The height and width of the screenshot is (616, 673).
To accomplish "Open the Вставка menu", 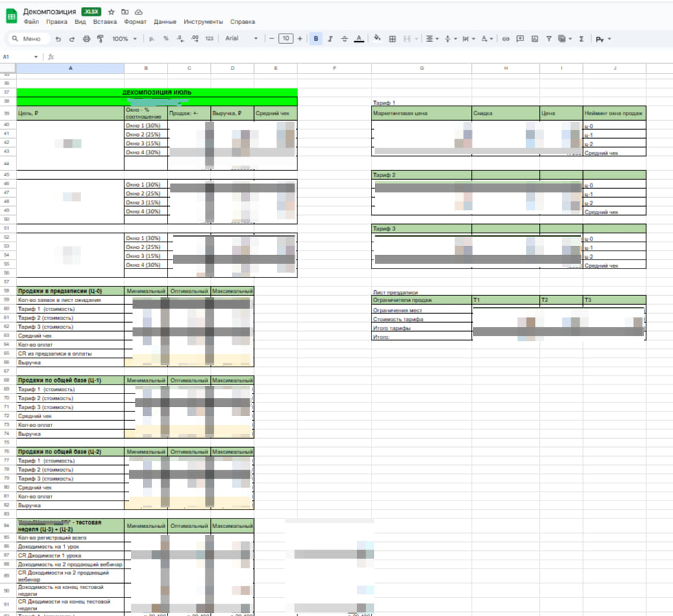I will point(105,22).
